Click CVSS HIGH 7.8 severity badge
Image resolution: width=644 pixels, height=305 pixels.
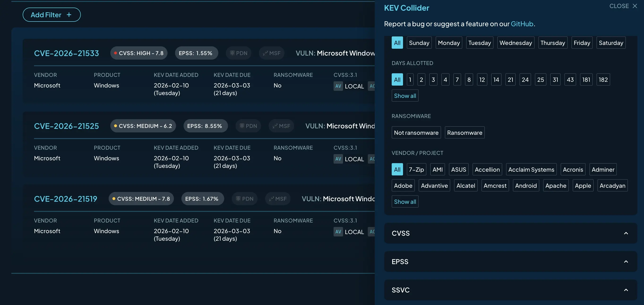coord(138,53)
